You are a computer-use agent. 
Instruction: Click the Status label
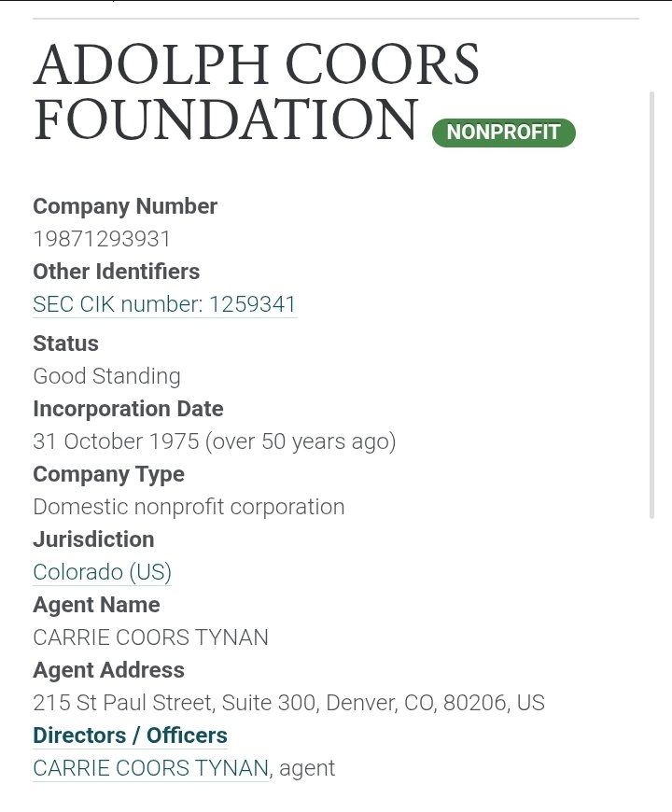pos(65,343)
